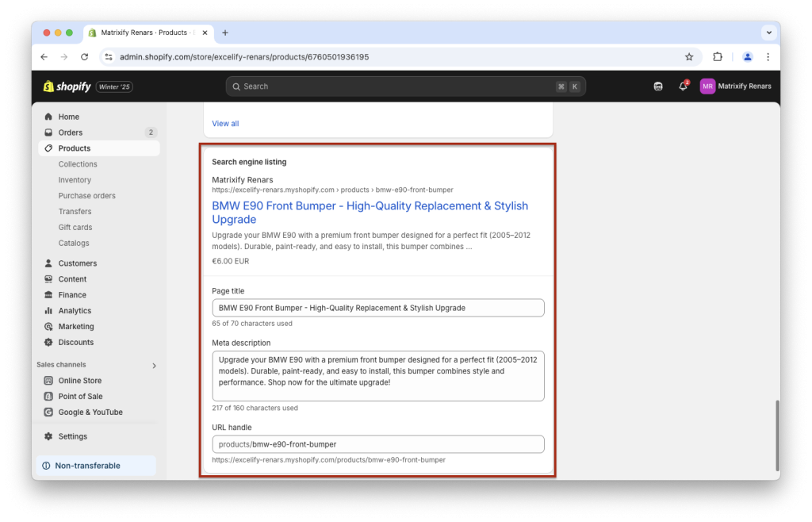Open Settings from the sidebar

coord(72,436)
